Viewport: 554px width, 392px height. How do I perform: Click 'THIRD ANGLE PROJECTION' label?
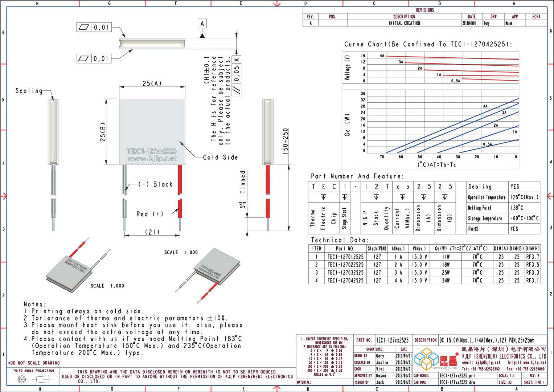(34, 371)
